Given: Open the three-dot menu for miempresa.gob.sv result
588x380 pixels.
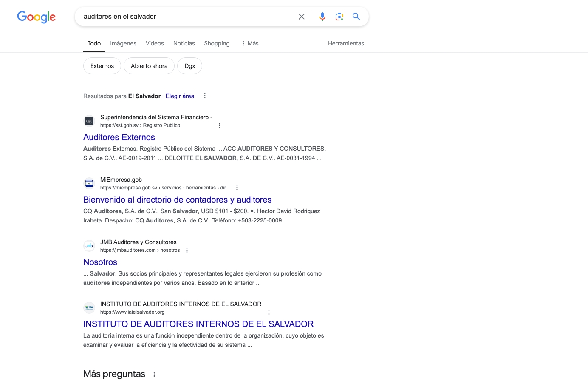Looking at the screenshot, I should 237,188.
